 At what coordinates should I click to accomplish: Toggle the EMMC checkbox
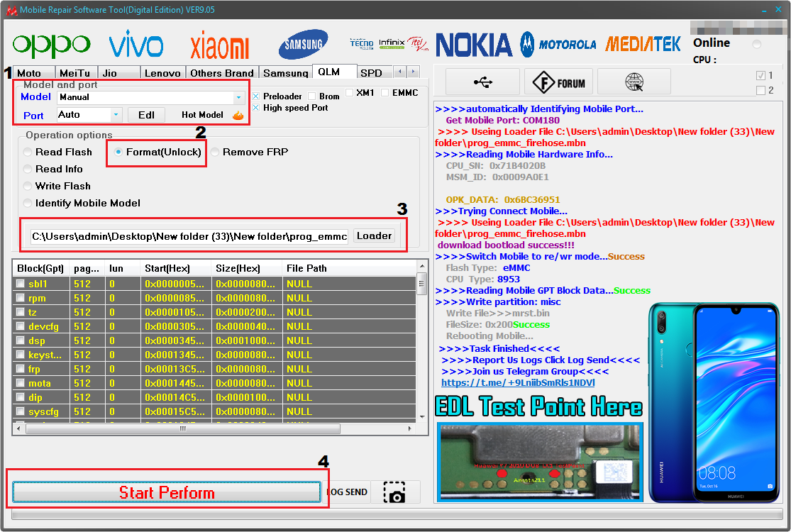pos(385,93)
